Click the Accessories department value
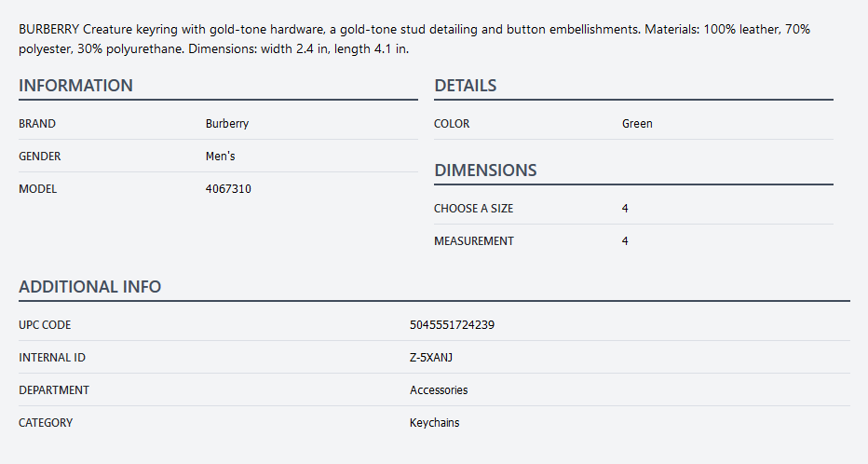Image resolution: width=868 pixels, height=464 pixels. coord(439,390)
